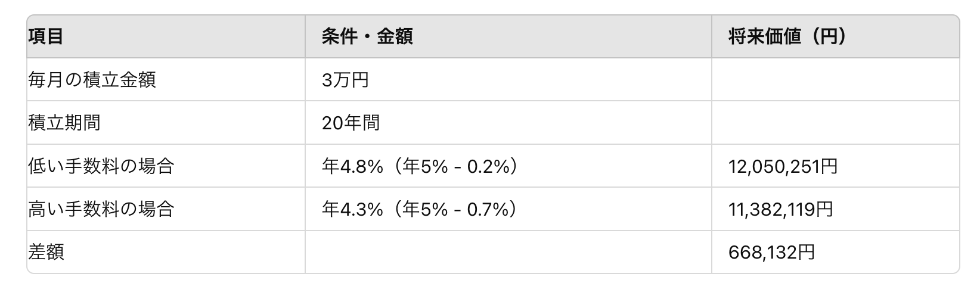Screen dimensions: 980x286
Task: Select the 積立期間 row label
Action: (64, 123)
